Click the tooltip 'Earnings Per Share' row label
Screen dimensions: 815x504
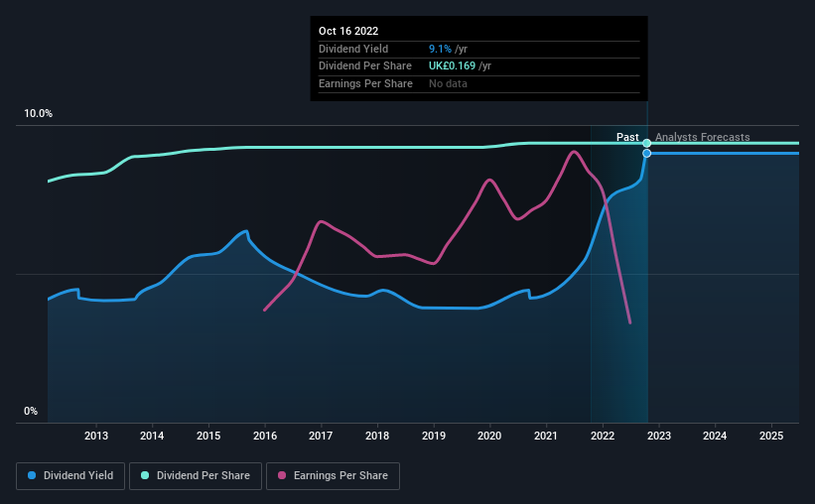pyautogui.click(x=365, y=83)
